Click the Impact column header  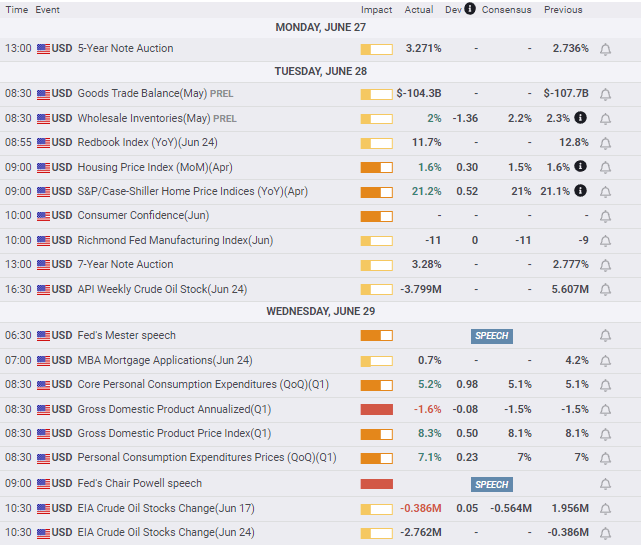click(x=376, y=10)
